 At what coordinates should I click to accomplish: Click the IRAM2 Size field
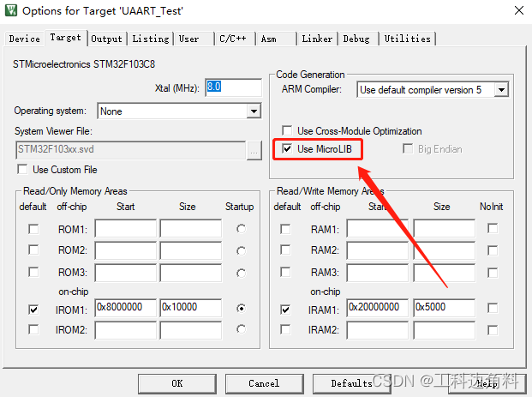pos(444,330)
